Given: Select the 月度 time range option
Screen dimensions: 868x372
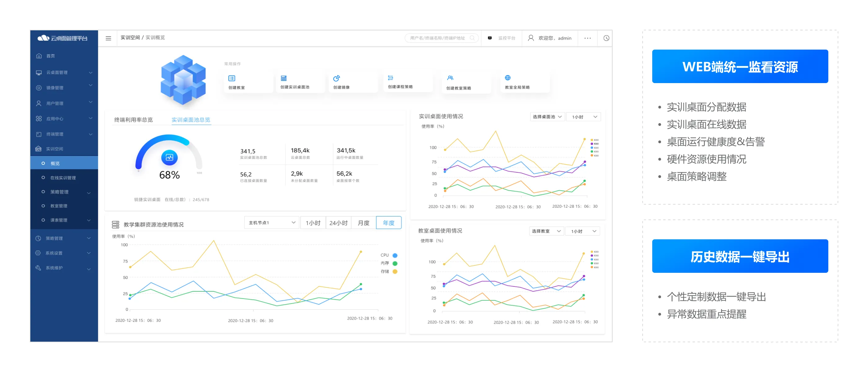Looking at the screenshot, I should pos(363,223).
